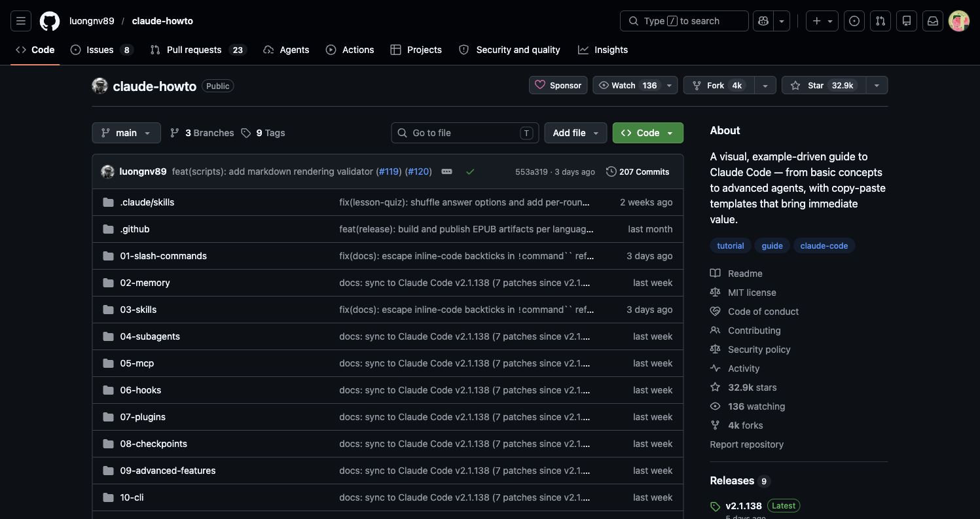
Task: Open the main branch selector dropdown
Action: pos(126,133)
